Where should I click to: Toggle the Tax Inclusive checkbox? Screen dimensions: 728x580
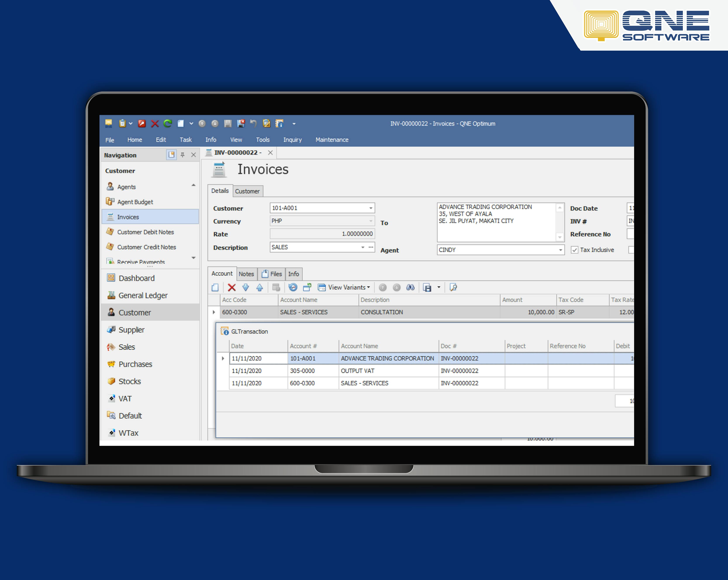[x=574, y=250]
